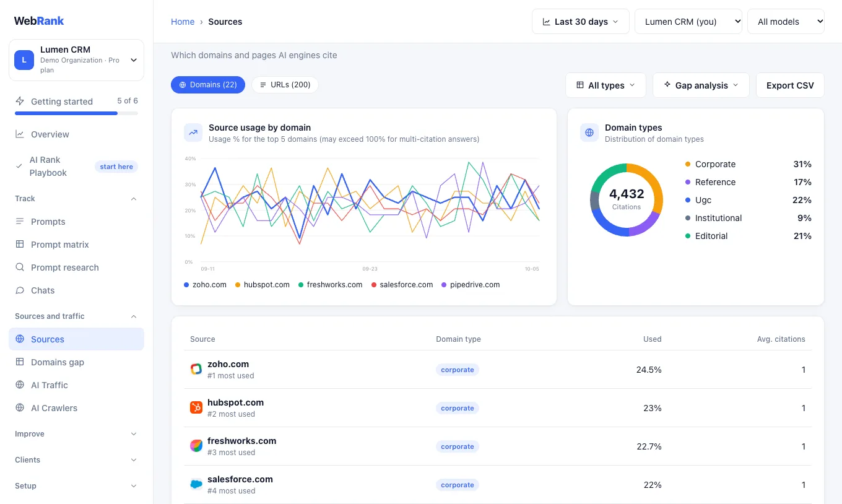Click the Getting started lightning icon
This screenshot has height=504, width=842.
pos(20,101)
